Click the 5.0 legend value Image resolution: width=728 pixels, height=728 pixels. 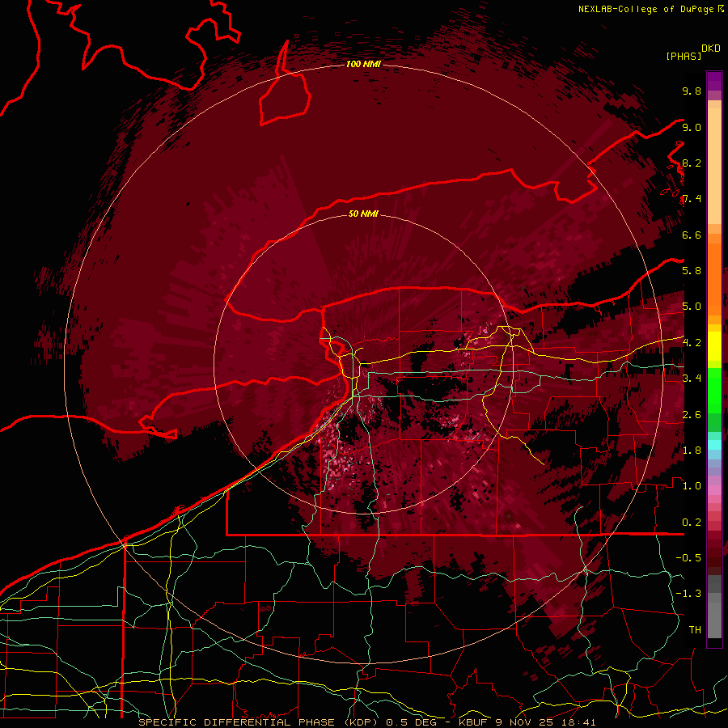pos(692,307)
